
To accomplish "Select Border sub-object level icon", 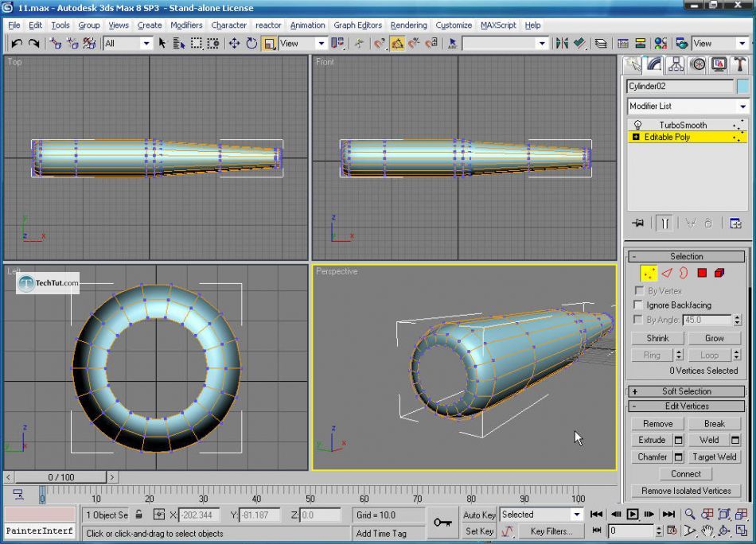I will 684,274.
